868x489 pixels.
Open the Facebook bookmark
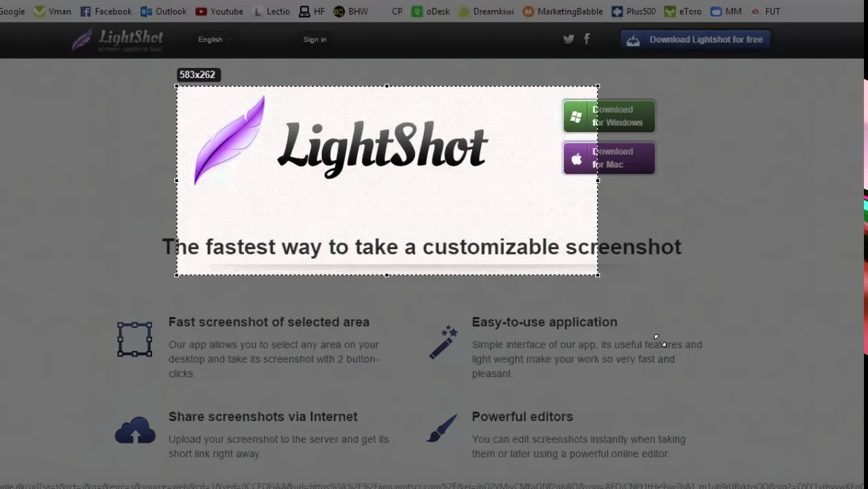[106, 12]
